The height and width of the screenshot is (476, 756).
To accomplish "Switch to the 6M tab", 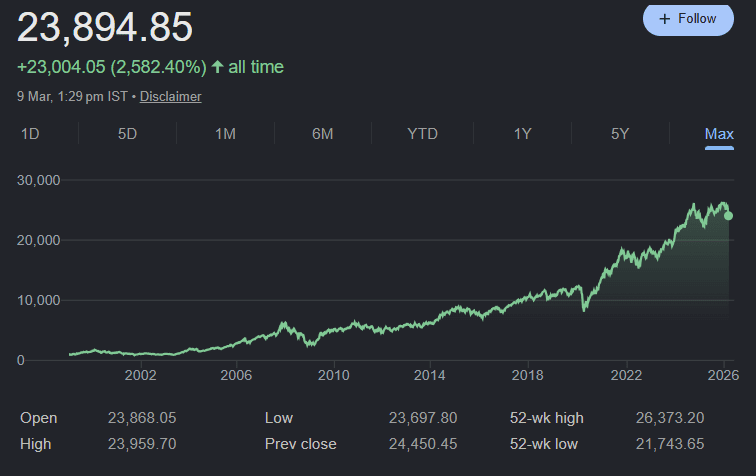I will click(x=322, y=134).
